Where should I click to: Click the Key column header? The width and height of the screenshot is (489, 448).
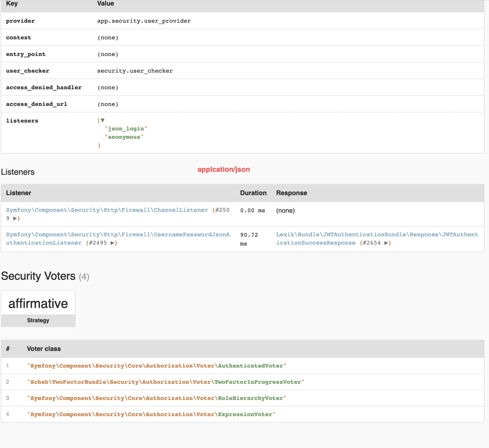12,3
